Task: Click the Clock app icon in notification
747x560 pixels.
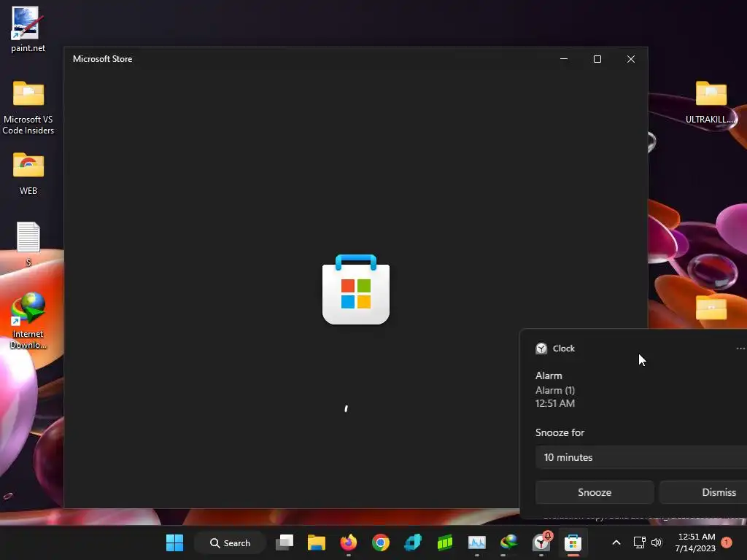Action: click(x=541, y=349)
